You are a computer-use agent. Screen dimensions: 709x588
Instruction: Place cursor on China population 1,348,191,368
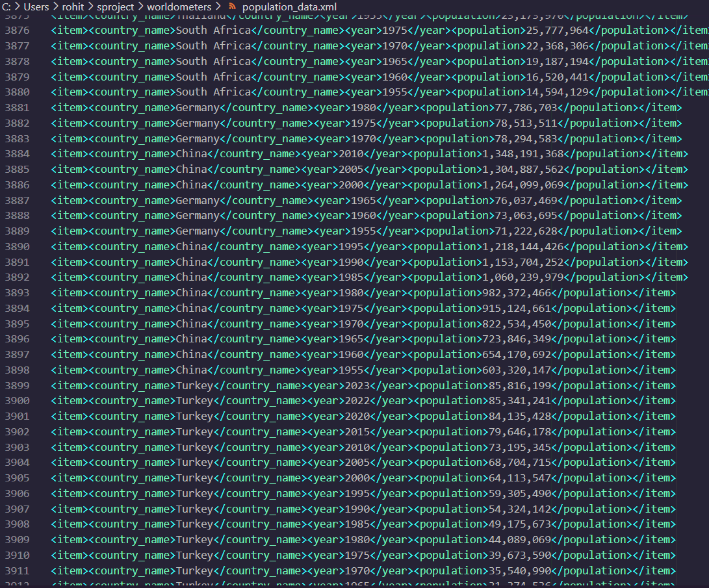tap(522, 154)
